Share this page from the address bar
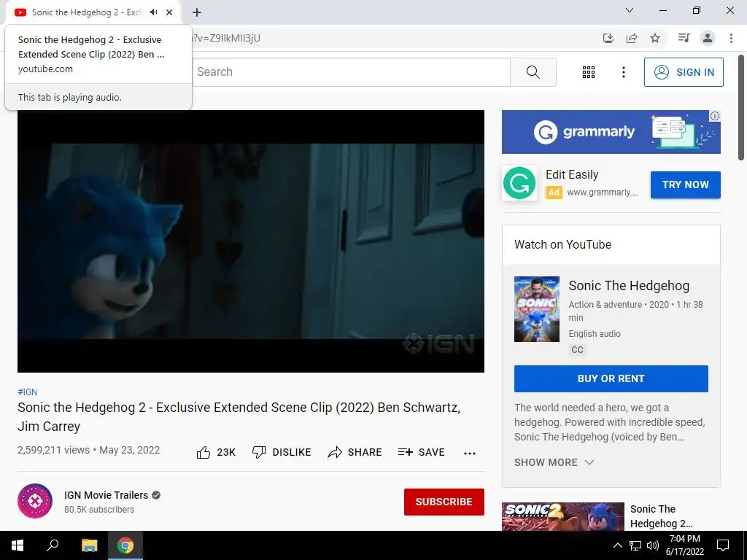This screenshot has width=747, height=560. [x=632, y=38]
